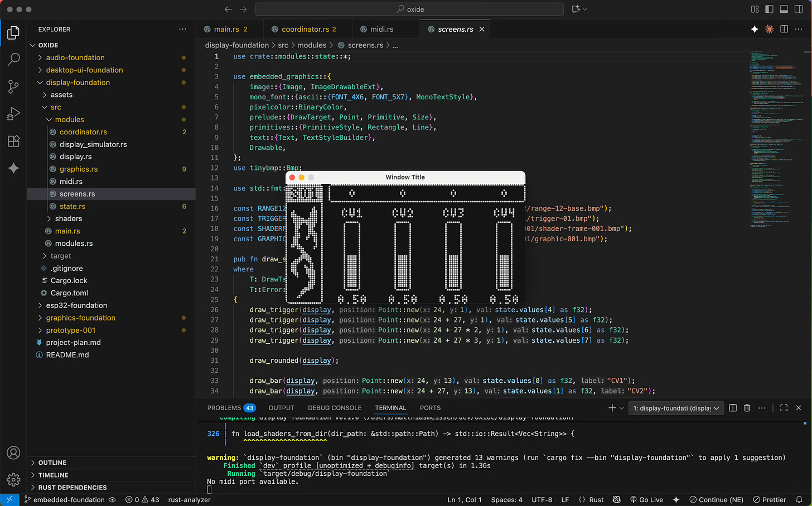Click the embedded-foundation branch indicator
Viewport: 812px width, 506px height.
tap(68, 500)
